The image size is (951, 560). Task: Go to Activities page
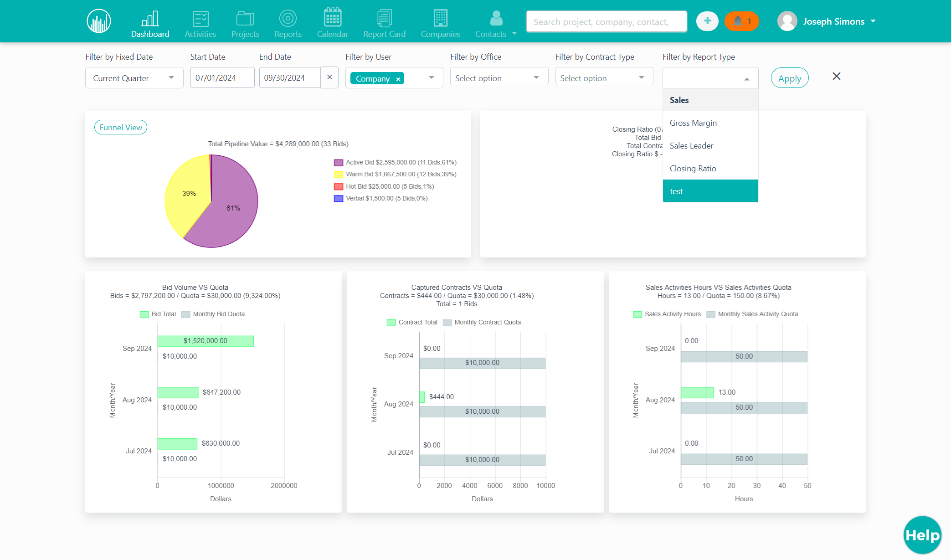point(200,24)
